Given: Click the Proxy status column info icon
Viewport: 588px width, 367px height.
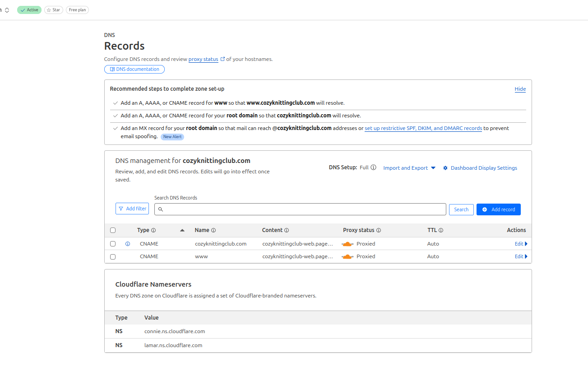Looking at the screenshot, I should point(379,230).
